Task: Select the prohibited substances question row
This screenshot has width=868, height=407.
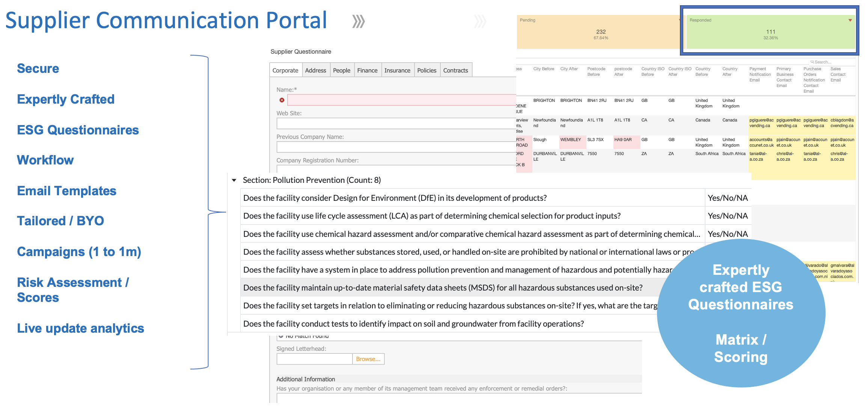Action: pos(469,252)
